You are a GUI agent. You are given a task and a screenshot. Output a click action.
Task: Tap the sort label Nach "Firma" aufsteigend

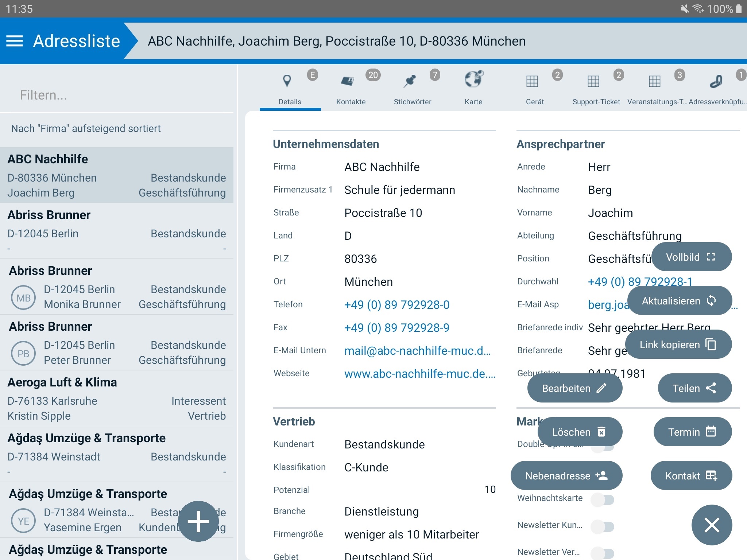pos(86,128)
